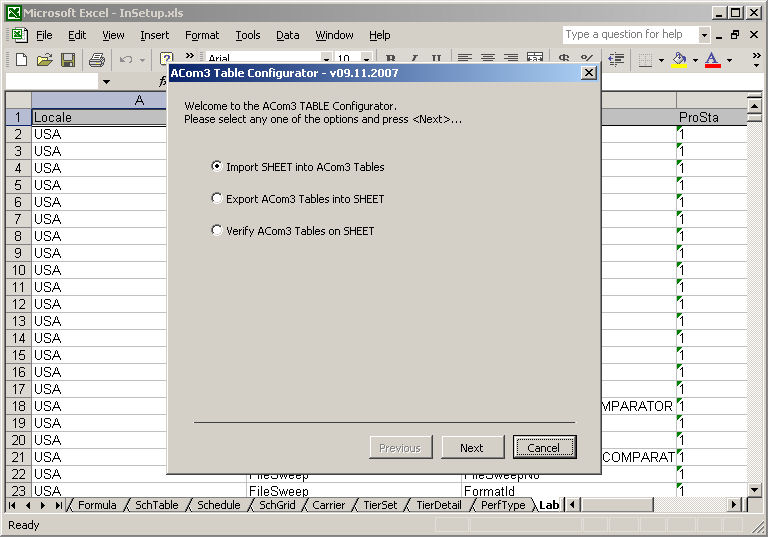Open font color dropdown arrow

729,60
